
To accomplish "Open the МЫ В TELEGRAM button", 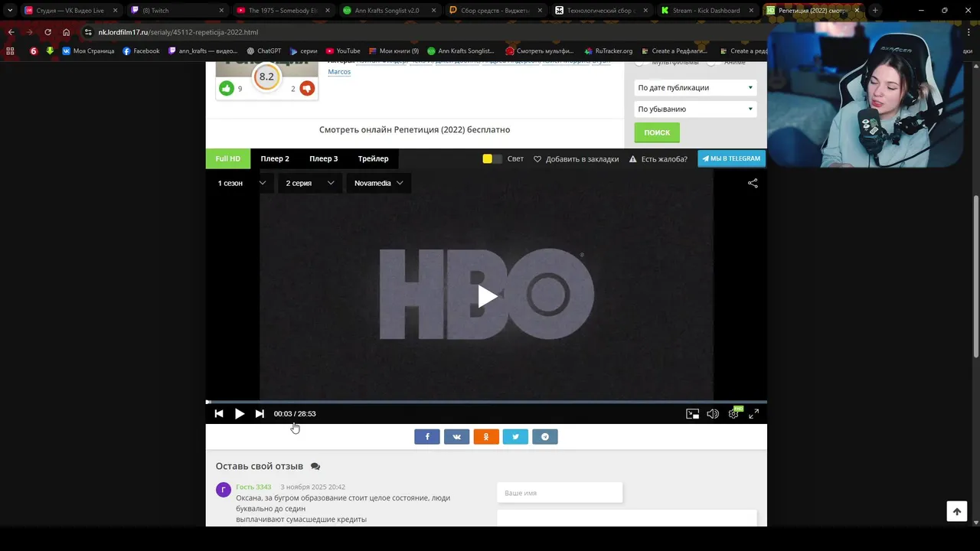I will point(731,158).
